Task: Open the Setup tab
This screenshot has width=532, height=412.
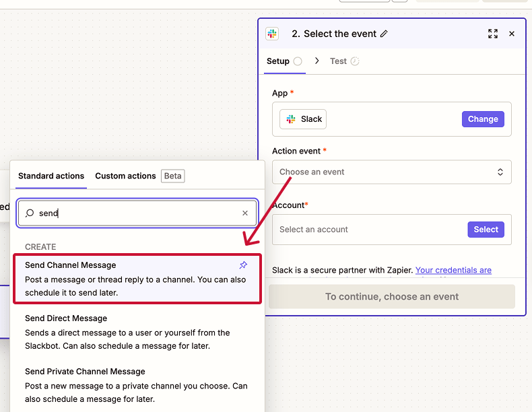Action: pyautogui.click(x=284, y=61)
